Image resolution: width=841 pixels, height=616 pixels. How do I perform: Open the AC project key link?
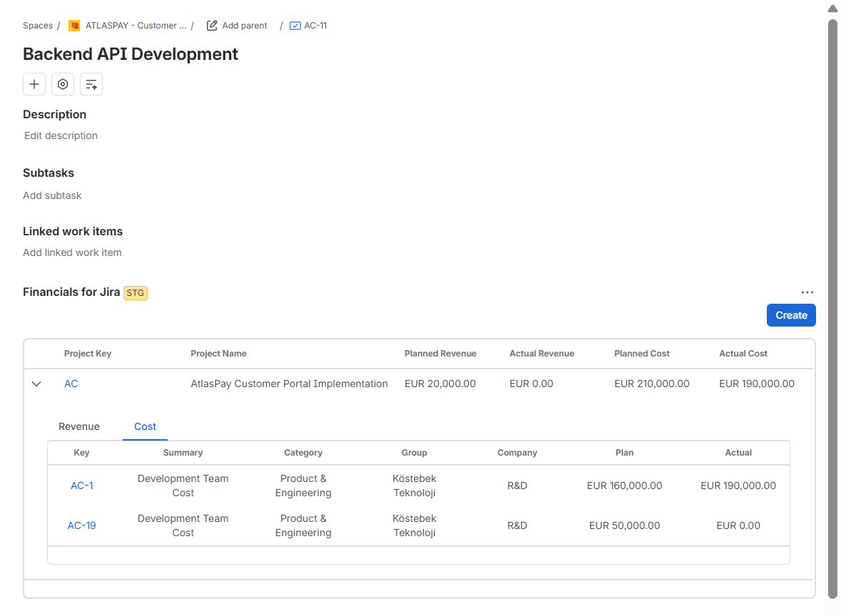click(x=71, y=384)
